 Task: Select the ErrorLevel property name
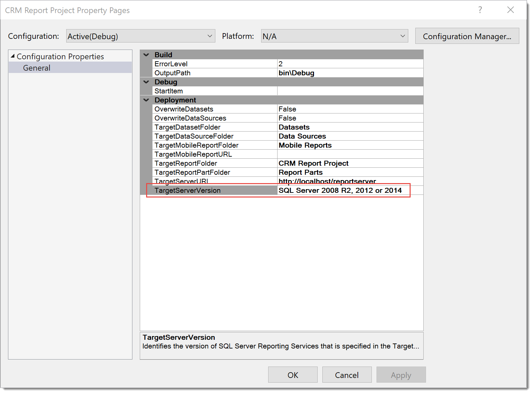pos(215,64)
